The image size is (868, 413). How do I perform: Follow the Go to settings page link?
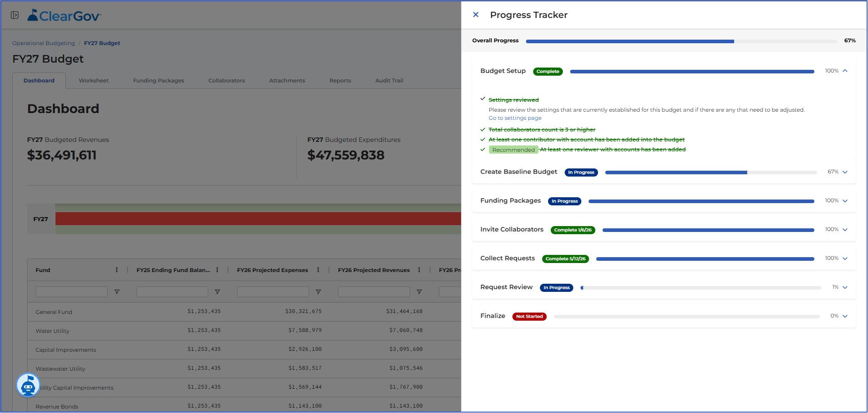pyautogui.click(x=515, y=118)
